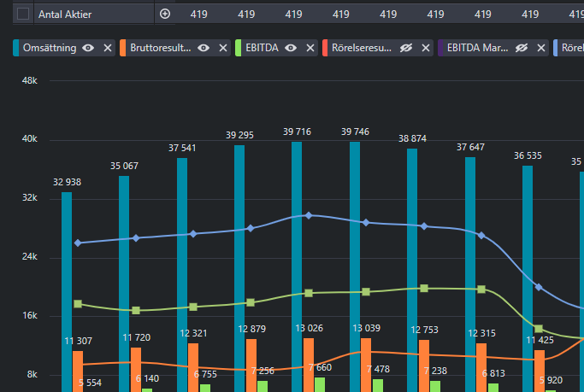Add Antal Aktier to chart with plus icon
Viewport: 584px width, 392px height.
click(165, 15)
